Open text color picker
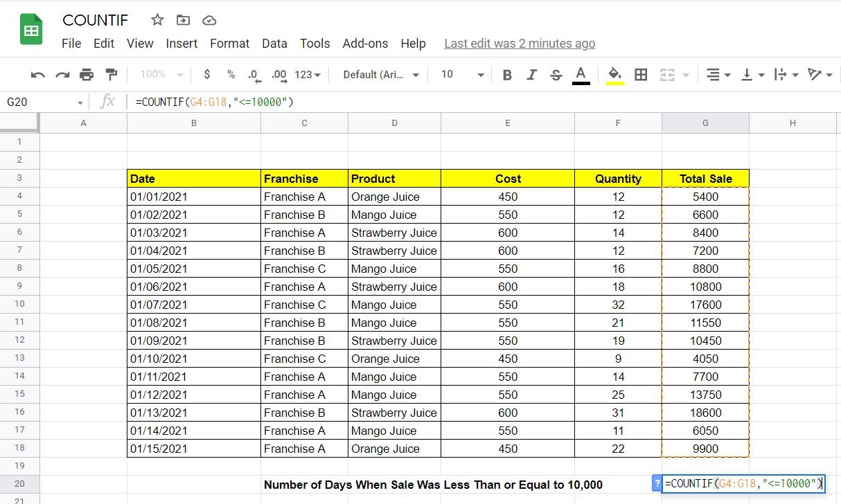Viewport: 841px width, 504px height. pyautogui.click(x=581, y=75)
